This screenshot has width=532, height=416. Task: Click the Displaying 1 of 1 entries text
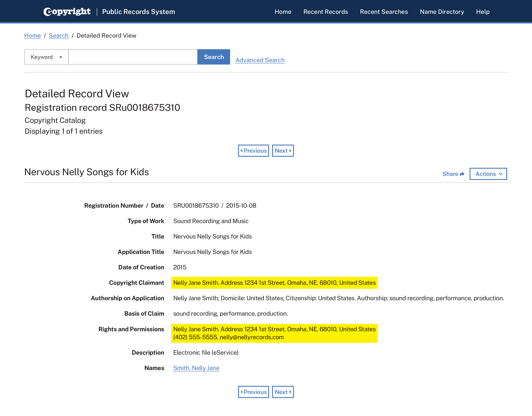coord(64,131)
